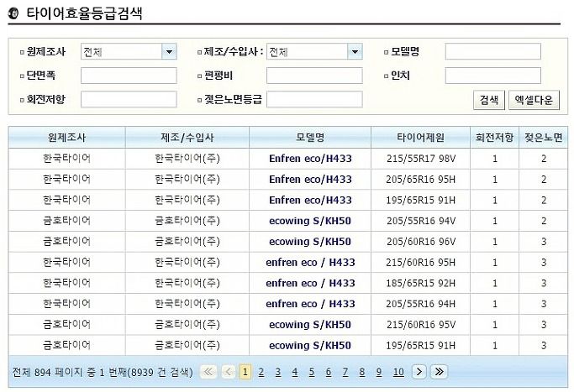Go to page 6
This screenshot has height=392, width=574.
tap(329, 372)
